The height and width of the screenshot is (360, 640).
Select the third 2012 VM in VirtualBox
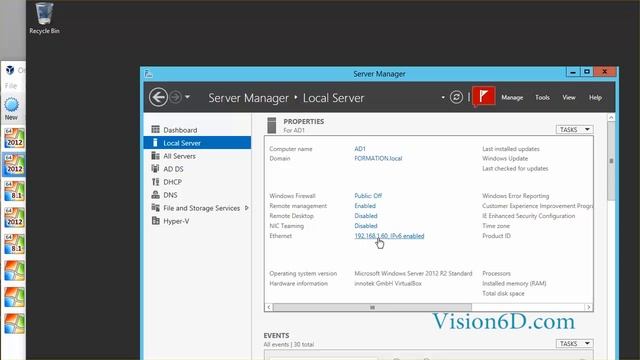coord(14,218)
